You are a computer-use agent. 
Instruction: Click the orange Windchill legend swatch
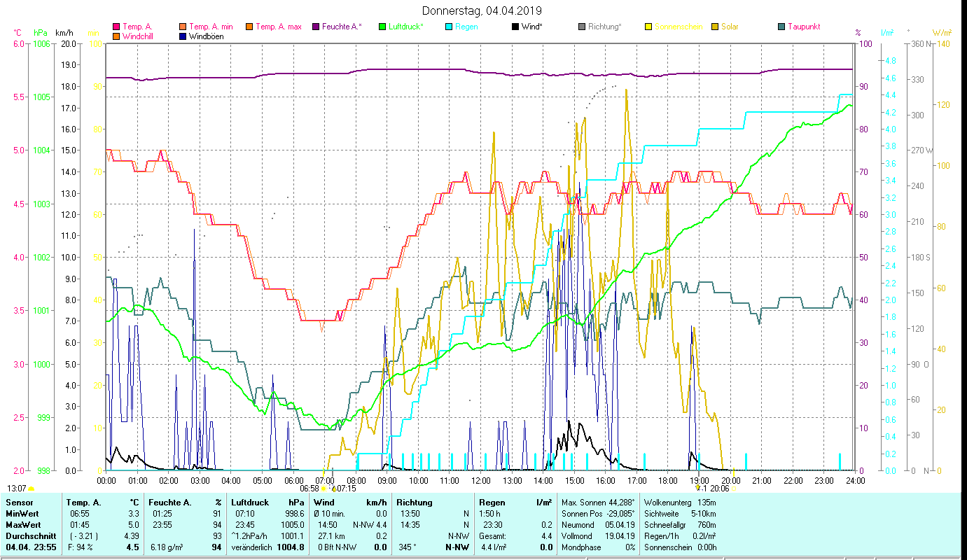pyautogui.click(x=116, y=36)
